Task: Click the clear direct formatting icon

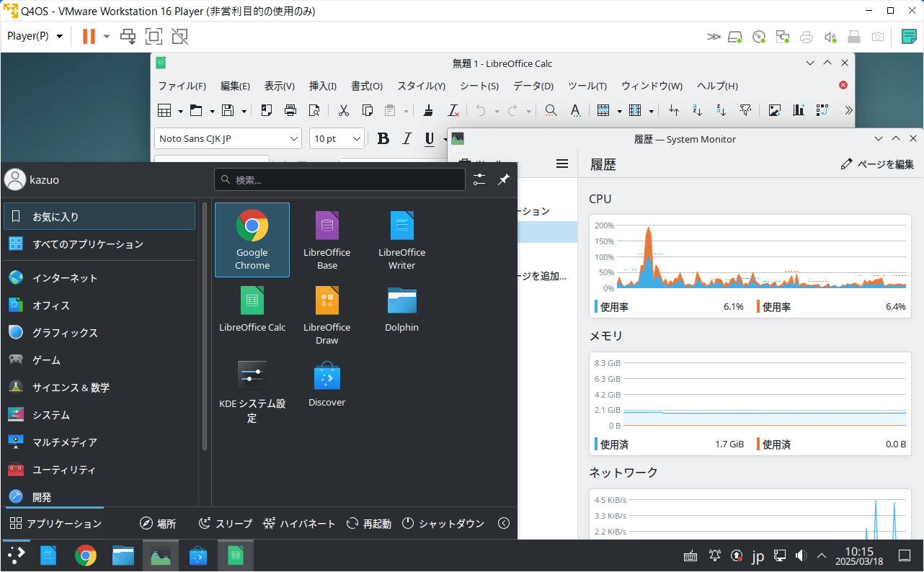Action: tap(453, 110)
